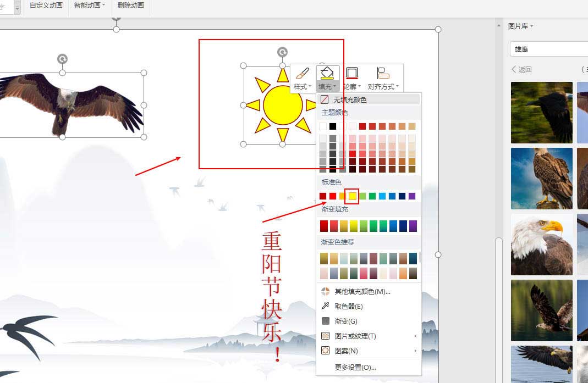Open 智能动画 dropdown
The width and height of the screenshot is (588, 383).
coord(89,5)
